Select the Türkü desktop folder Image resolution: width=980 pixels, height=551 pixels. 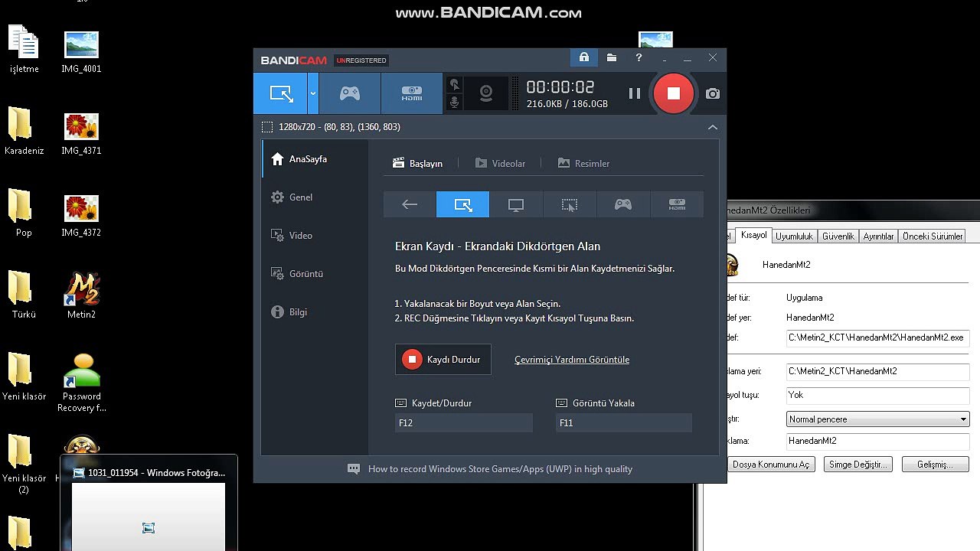tap(24, 295)
